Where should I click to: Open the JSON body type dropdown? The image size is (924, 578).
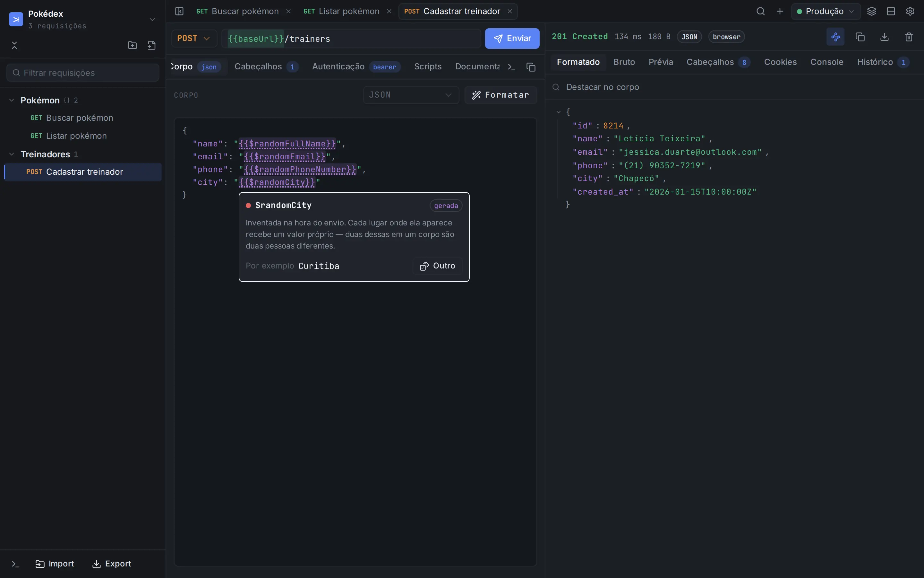(411, 95)
